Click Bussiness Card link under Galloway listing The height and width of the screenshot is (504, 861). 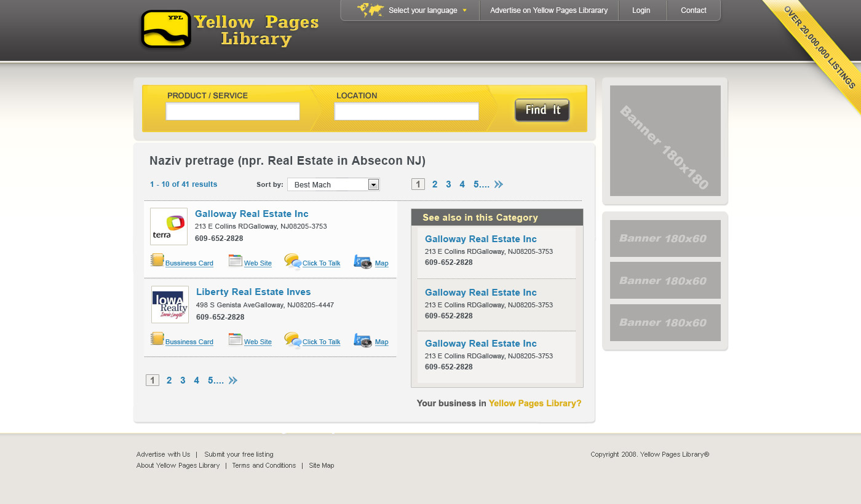(189, 263)
